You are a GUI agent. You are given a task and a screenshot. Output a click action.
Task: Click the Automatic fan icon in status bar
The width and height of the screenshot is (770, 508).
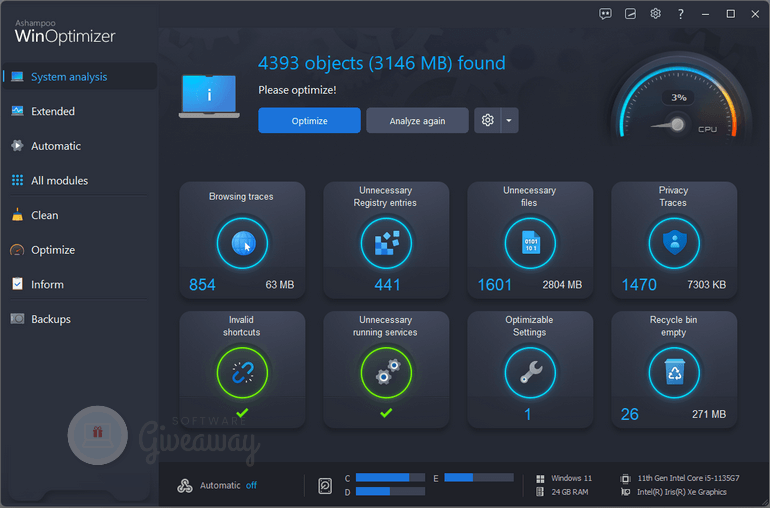tap(185, 486)
